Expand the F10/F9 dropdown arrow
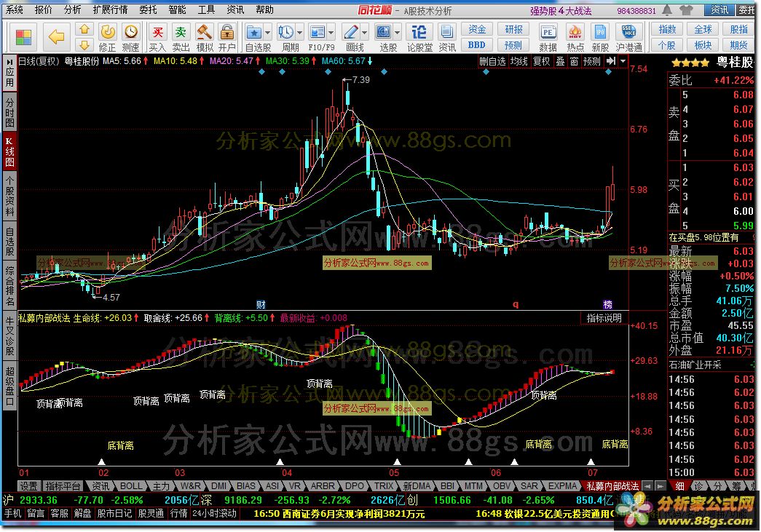The image size is (761, 532). tap(331, 33)
